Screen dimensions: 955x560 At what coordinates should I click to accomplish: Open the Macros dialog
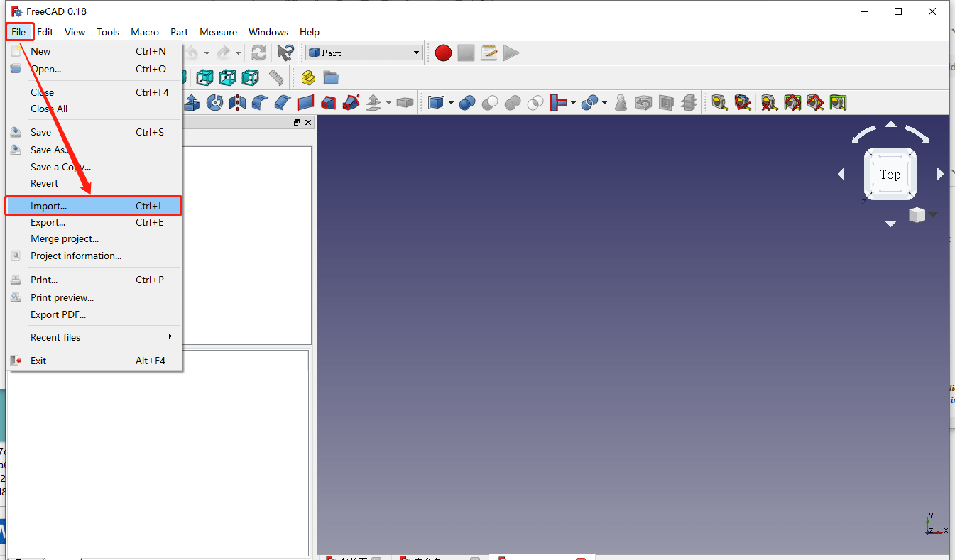coord(489,53)
